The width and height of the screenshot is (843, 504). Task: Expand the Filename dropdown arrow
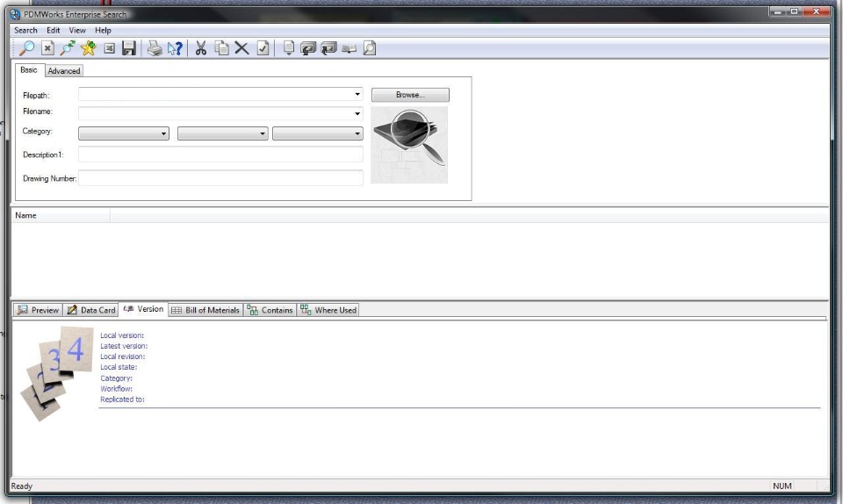point(357,113)
